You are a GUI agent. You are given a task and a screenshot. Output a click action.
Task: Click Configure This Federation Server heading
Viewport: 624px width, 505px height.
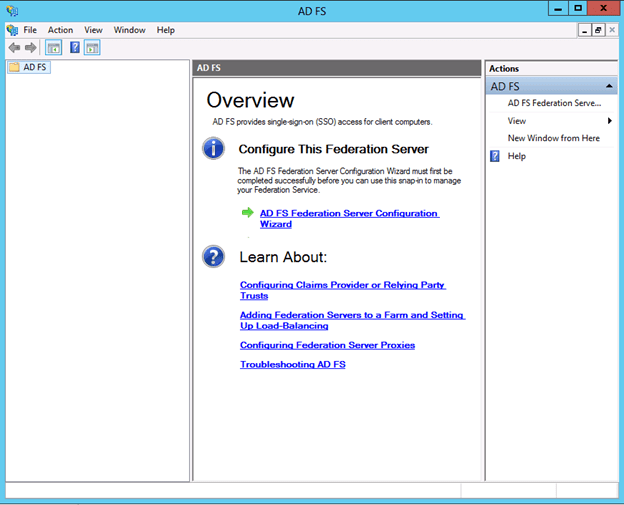point(333,149)
